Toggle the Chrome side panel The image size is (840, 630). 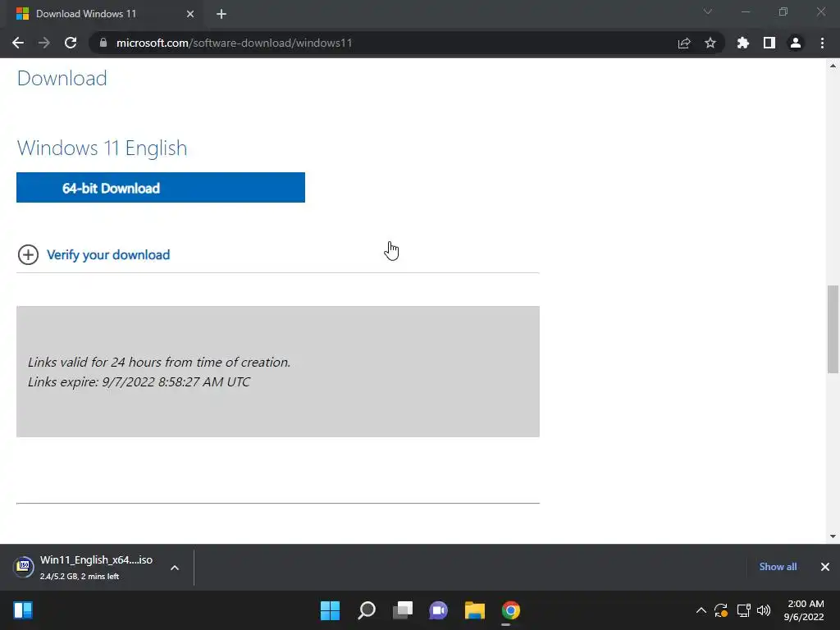point(769,43)
